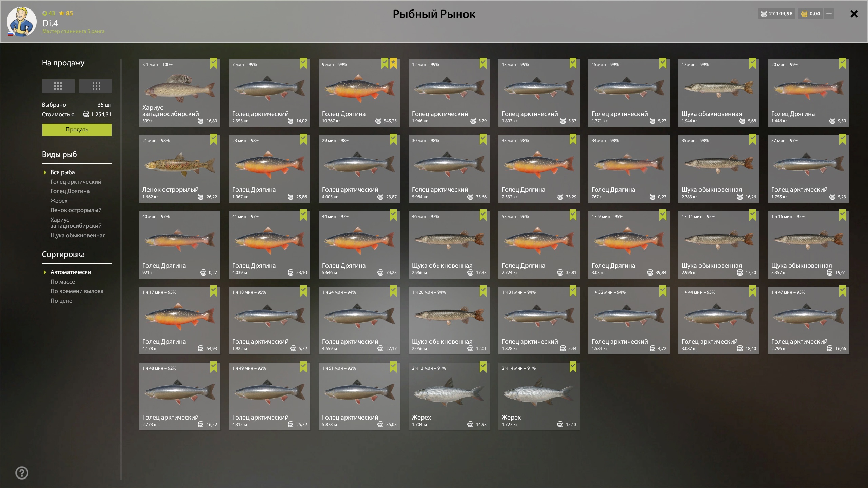Open help via the question mark icon
This screenshot has width=868, height=488.
tap(22, 473)
